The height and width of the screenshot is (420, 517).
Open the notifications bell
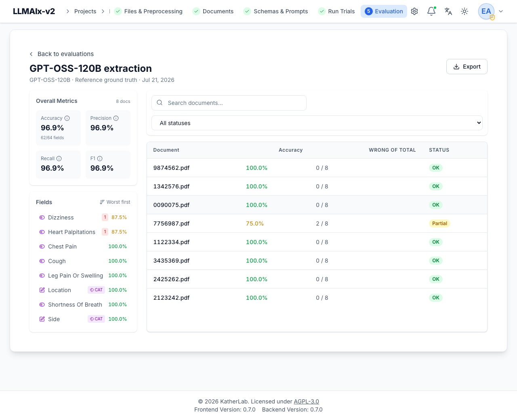pyautogui.click(x=431, y=11)
